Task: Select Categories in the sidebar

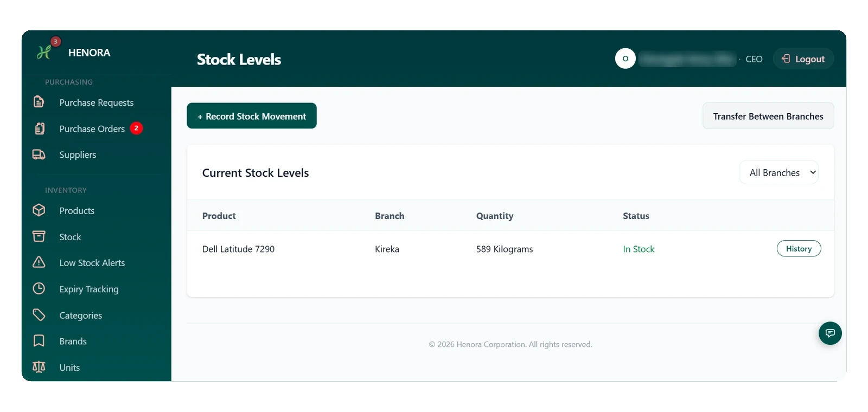Action: [81, 316]
